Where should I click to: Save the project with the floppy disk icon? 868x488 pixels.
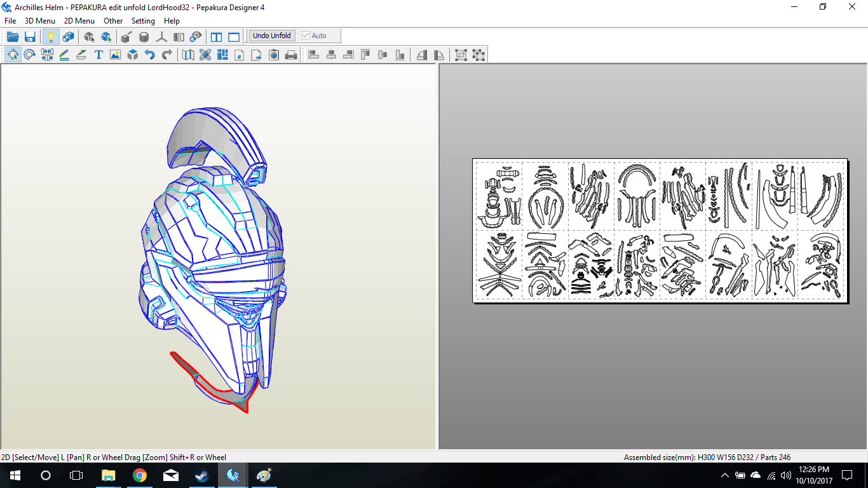(30, 36)
